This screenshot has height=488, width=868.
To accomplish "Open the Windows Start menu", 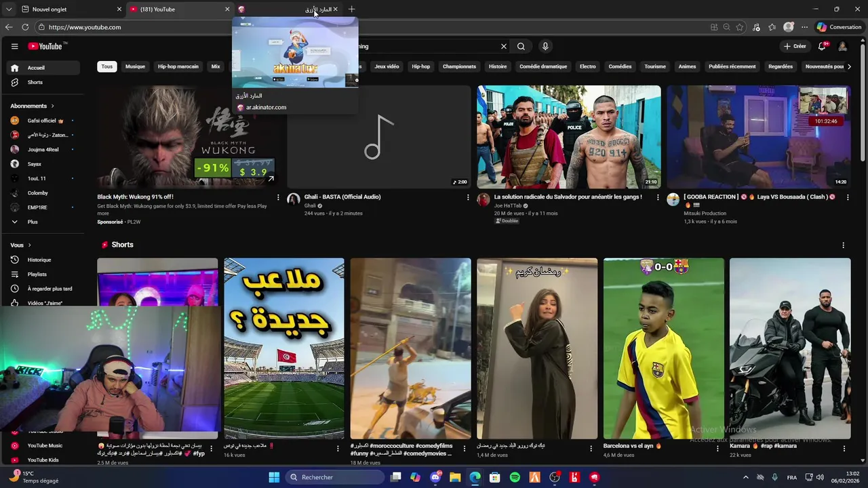I will [274, 477].
